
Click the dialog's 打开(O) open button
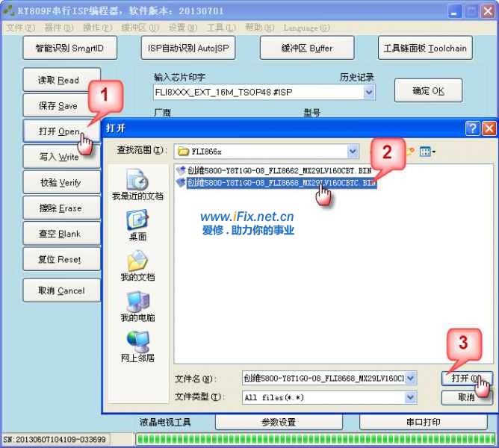pos(467,378)
